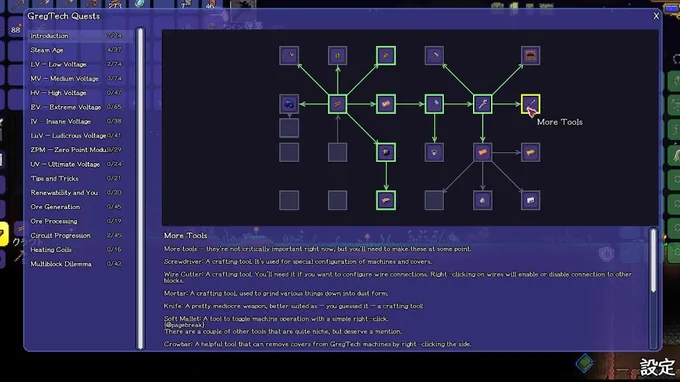
Task: Click the Crowbar description line
Action: 317,344
